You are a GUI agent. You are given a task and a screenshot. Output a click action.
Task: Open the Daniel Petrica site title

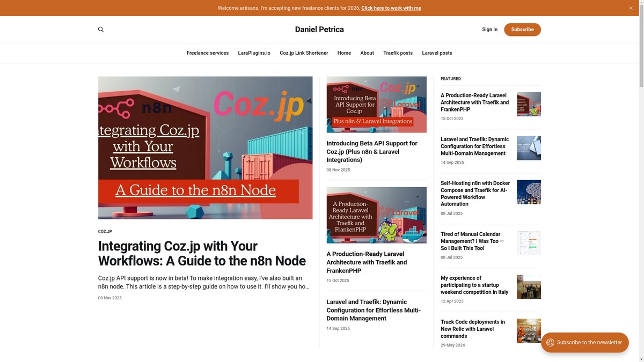point(319,29)
